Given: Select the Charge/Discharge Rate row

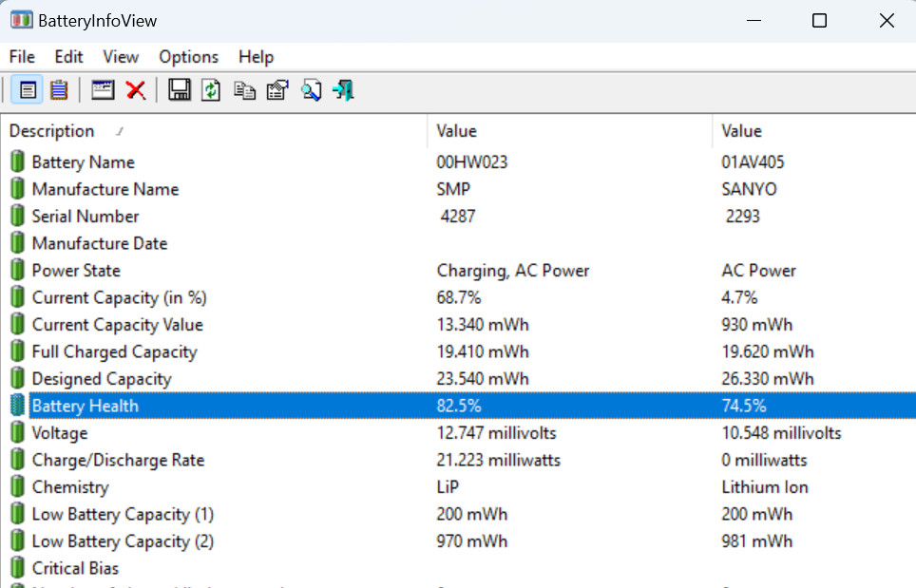Looking at the screenshot, I should point(118,460).
